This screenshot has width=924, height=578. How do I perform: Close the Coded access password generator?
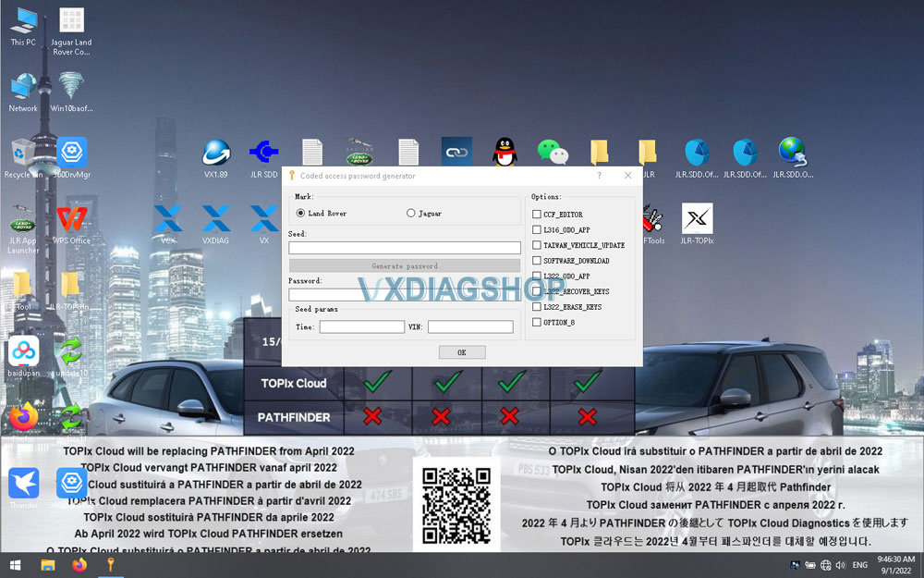point(628,175)
